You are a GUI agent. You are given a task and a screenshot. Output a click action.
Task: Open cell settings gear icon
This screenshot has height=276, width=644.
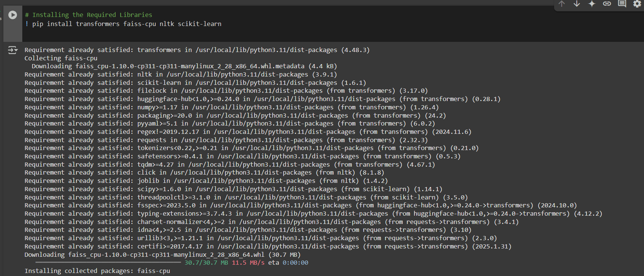point(637,4)
